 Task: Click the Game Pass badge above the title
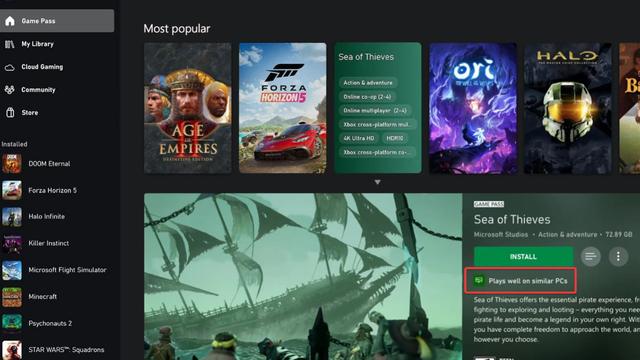[x=489, y=204]
